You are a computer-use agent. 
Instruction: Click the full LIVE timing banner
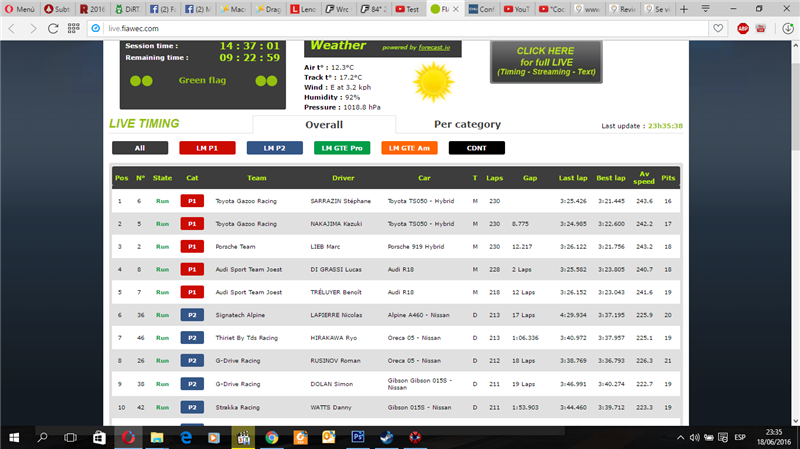(545, 63)
